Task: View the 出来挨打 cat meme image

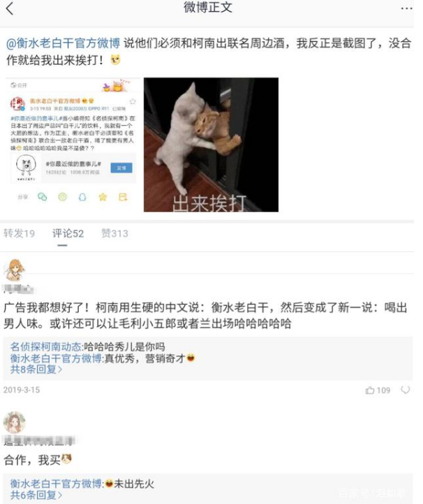Action: point(211,144)
